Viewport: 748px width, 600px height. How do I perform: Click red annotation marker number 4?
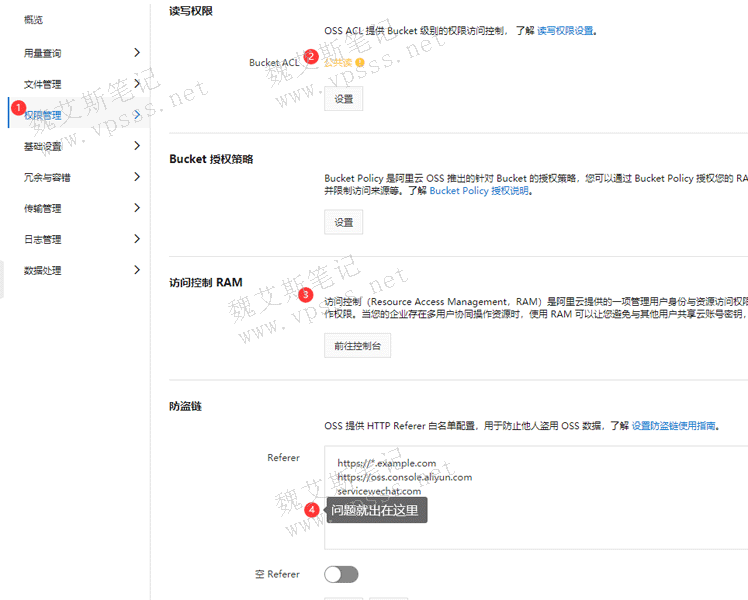(x=312, y=509)
